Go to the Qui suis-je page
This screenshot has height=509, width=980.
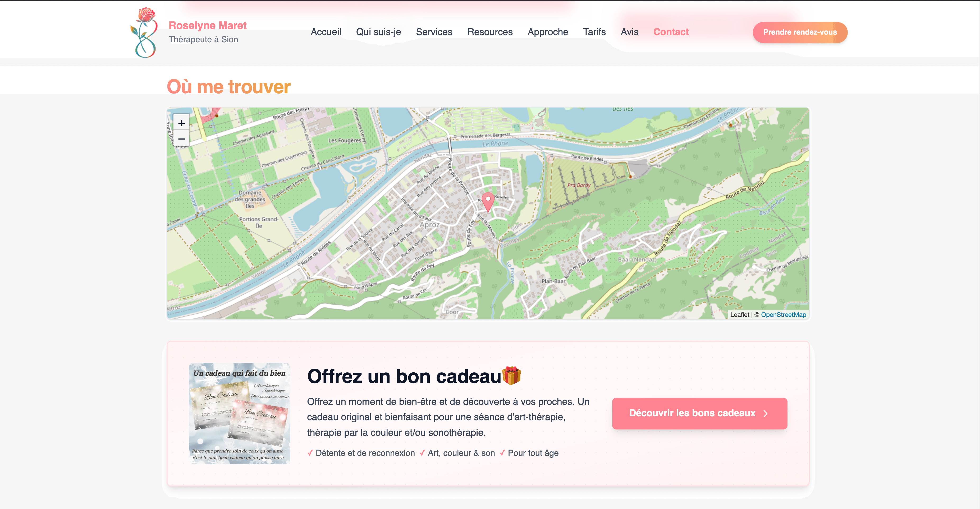click(378, 32)
